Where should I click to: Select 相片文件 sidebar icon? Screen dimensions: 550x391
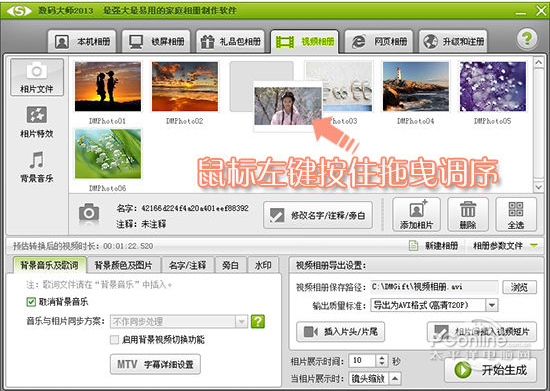pyautogui.click(x=37, y=77)
